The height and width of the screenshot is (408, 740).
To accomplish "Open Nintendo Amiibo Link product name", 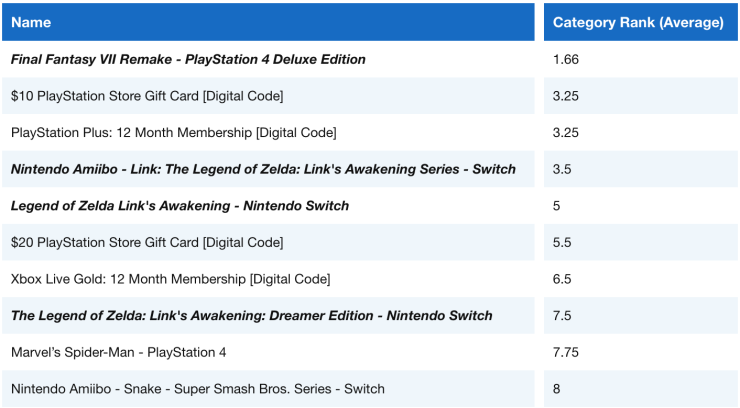I will tap(263, 169).
